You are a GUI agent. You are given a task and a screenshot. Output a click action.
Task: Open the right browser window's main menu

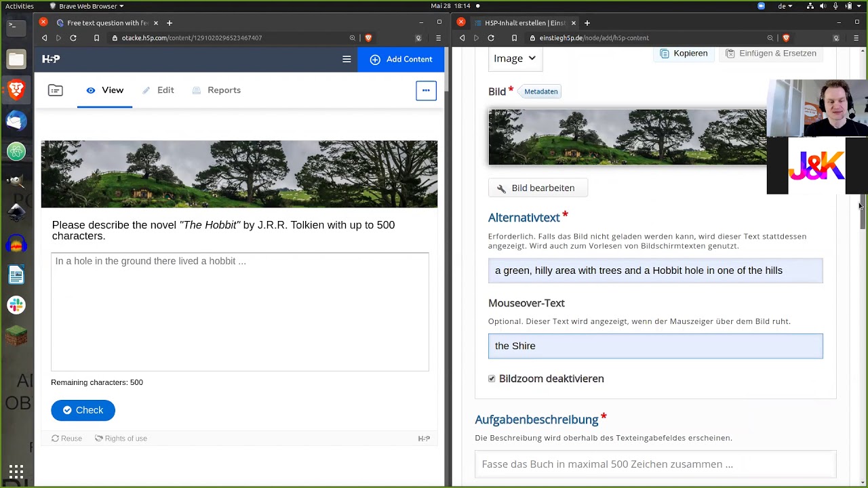pos(856,38)
